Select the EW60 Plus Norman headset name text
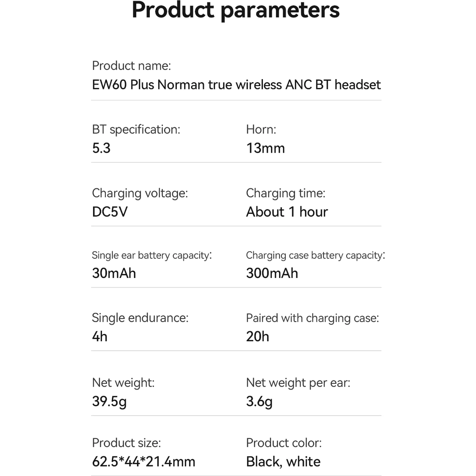 [236, 85]
